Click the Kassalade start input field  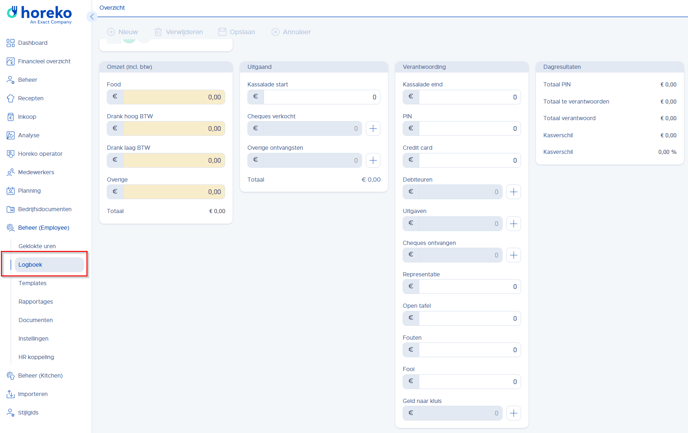coord(321,97)
